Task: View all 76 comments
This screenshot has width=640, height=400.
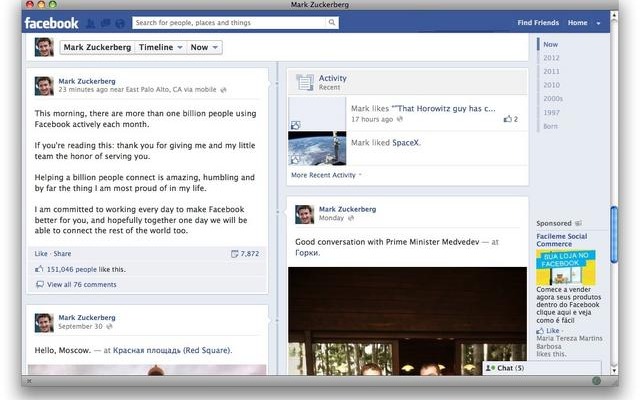Action: 82,284
